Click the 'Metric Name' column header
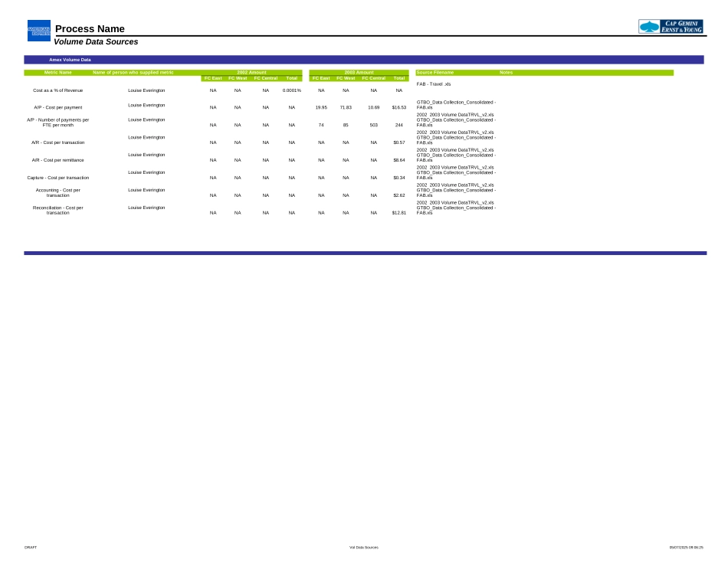The width and height of the screenshot is (728, 563). (x=58, y=73)
